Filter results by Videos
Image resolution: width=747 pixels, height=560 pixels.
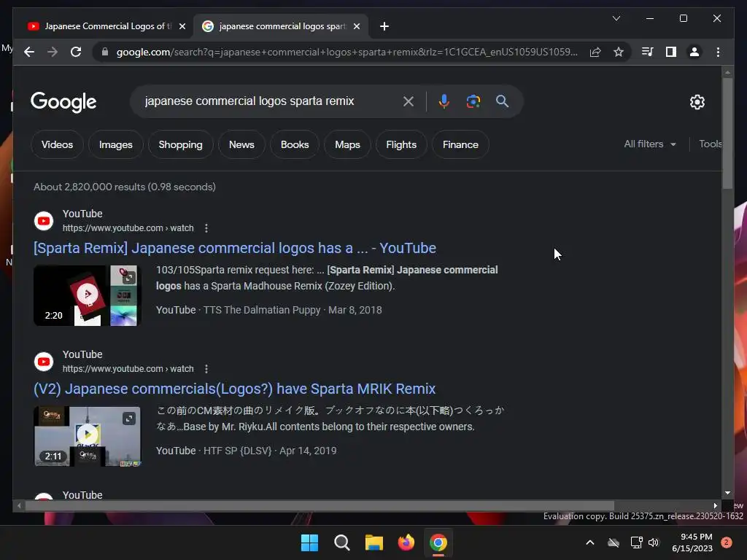tap(57, 145)
